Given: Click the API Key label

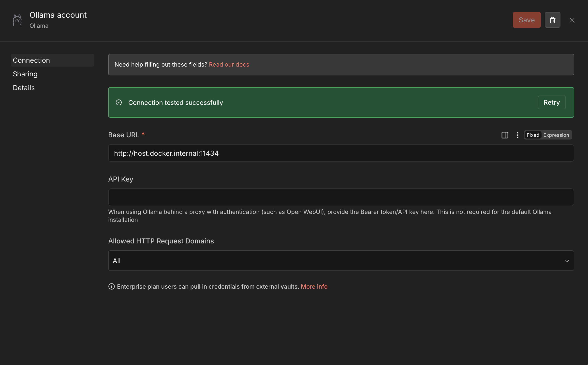Looking at the screenshot, I should coord(121,179).
